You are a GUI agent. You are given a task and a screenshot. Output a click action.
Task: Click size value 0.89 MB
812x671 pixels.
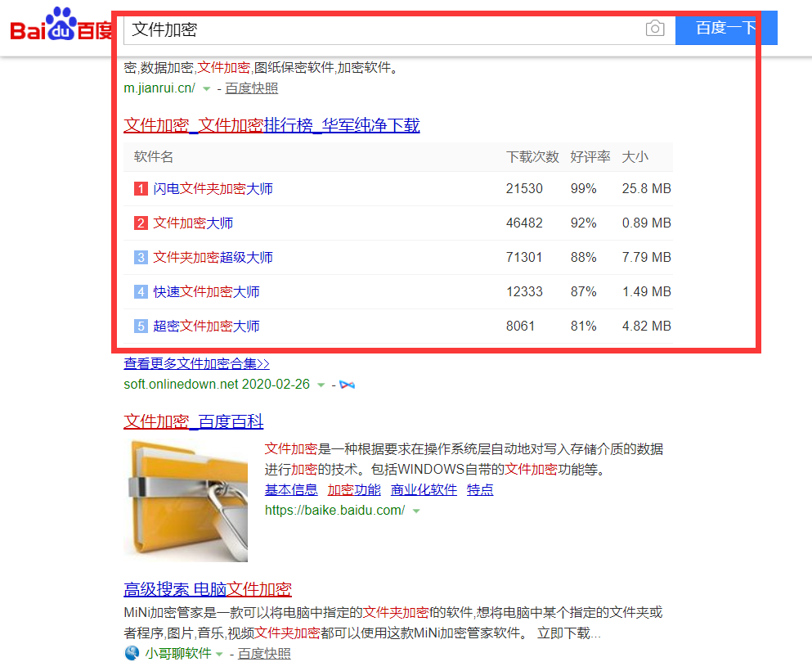(646, 223)
